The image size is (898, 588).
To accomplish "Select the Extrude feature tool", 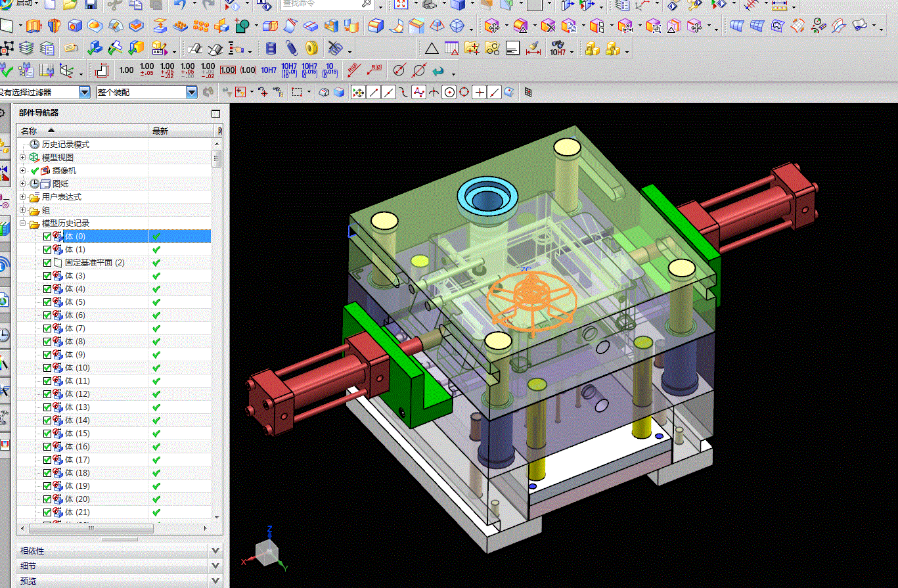I will pos(34,26).
